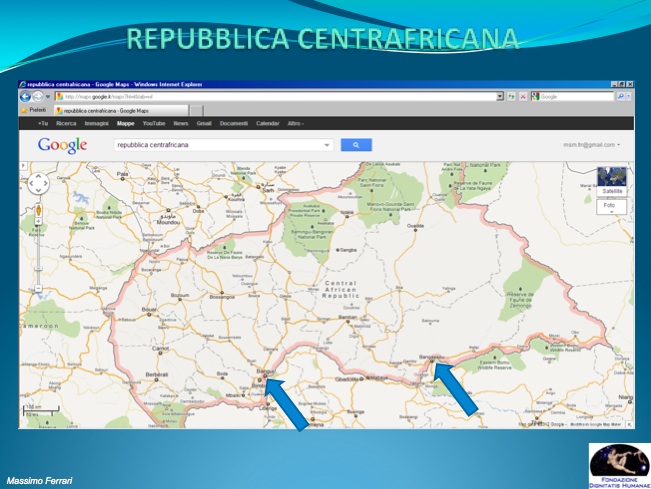Click the browser forward arrow button
The width and height of the screenshot is (651, 489).
[x=36, y=96]
